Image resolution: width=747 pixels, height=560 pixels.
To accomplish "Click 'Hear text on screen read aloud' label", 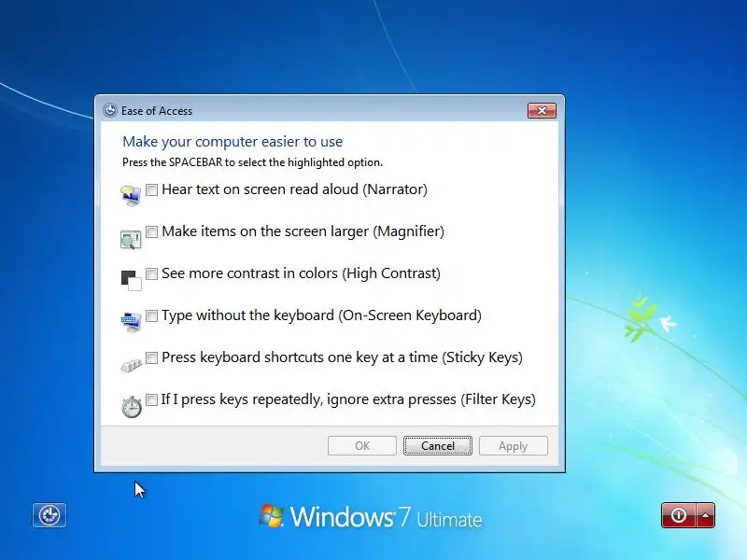I will 294,189.
